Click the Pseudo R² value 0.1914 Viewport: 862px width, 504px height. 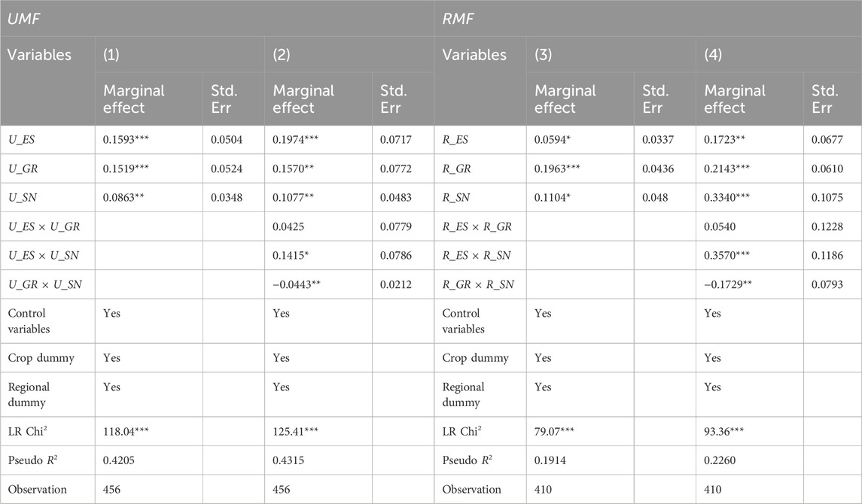pos(551,460)
